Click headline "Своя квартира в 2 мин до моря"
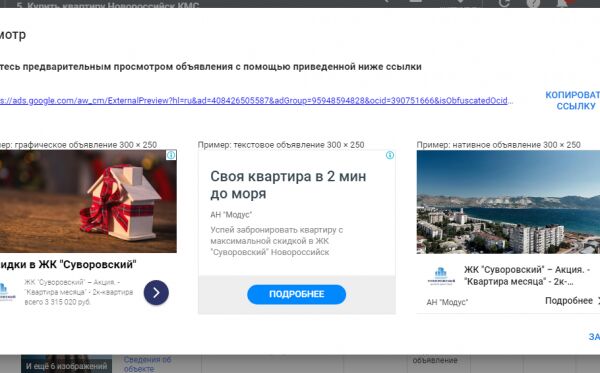600x373 pixels. tap(288, 185)
